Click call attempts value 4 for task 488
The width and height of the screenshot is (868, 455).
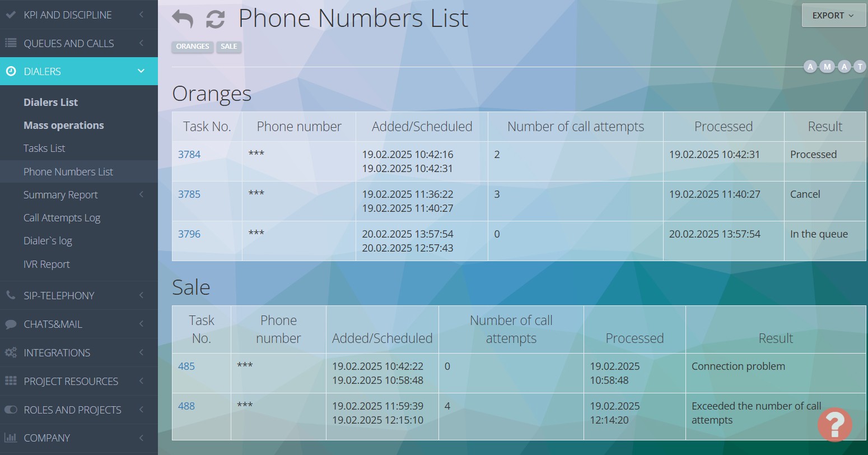[x=447, y=406]
